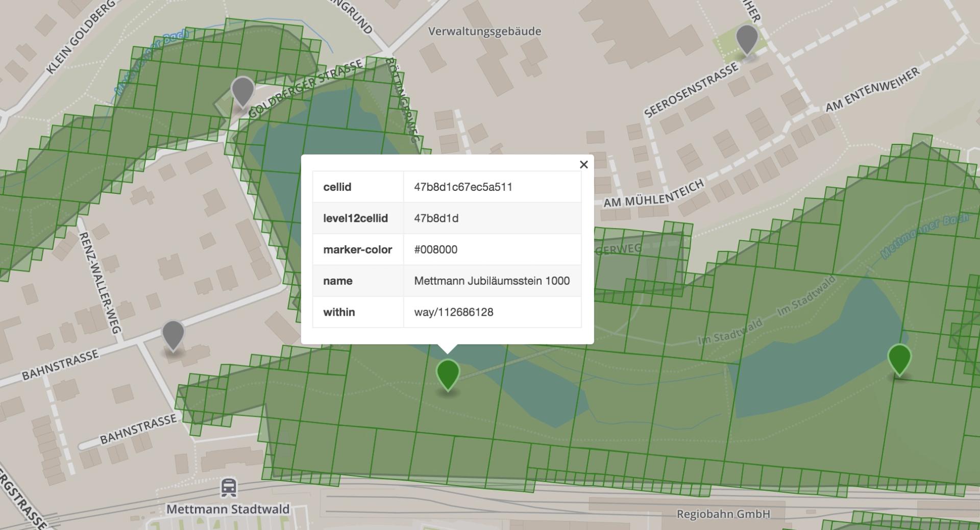
Task: Click the Mettmann Stadtwald train station icon
Action: [228, 488]
